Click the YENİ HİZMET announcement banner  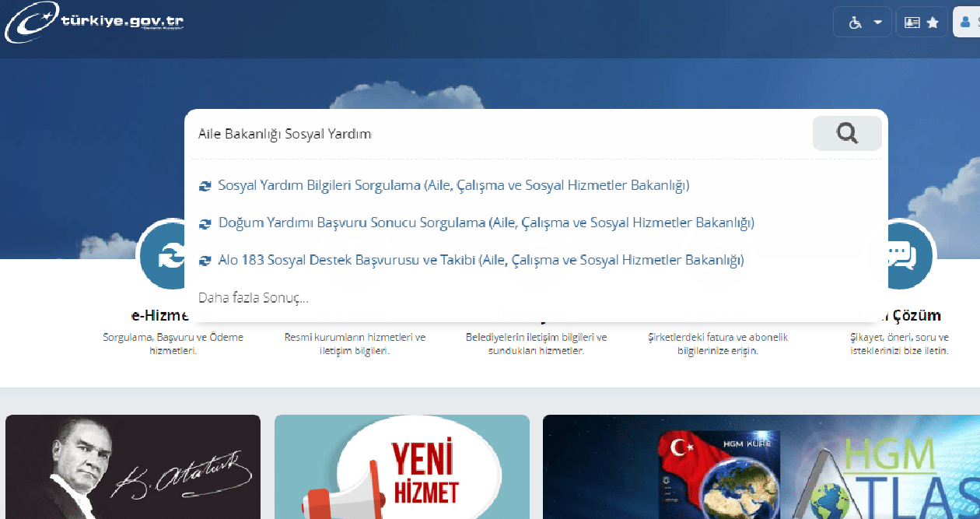[402, 465]
